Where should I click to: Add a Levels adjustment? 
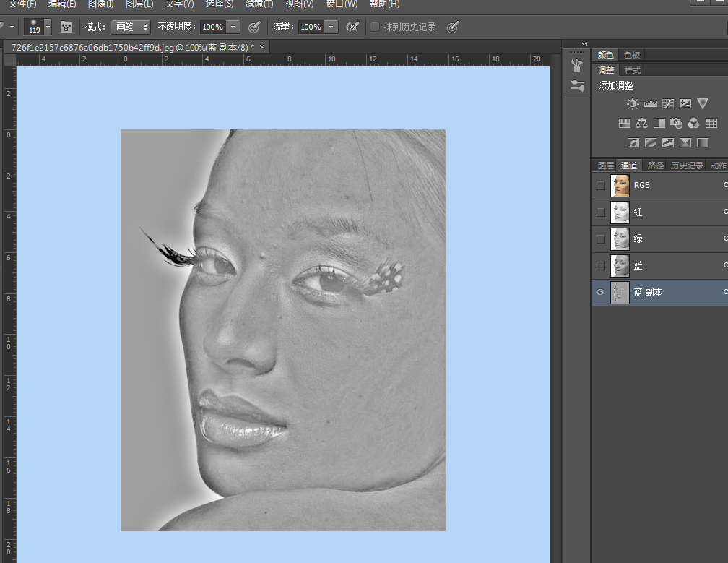pos(650,104)
